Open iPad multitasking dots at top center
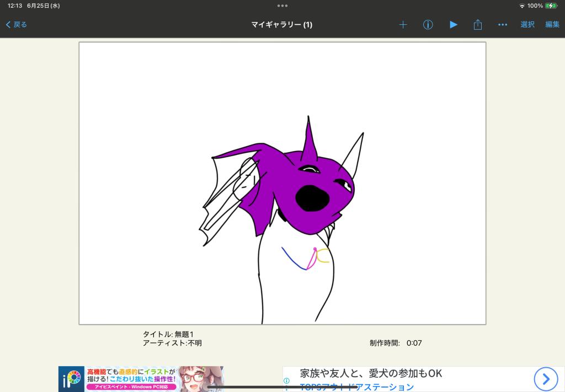This screenshot has height=392, width=565. (282, 6)
